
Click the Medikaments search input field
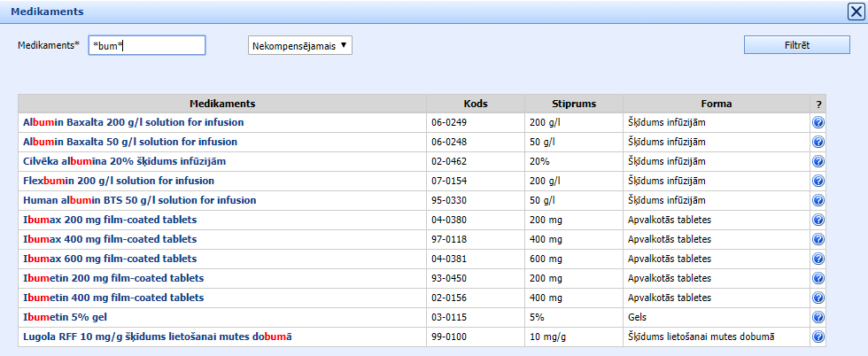pos(147,45)
